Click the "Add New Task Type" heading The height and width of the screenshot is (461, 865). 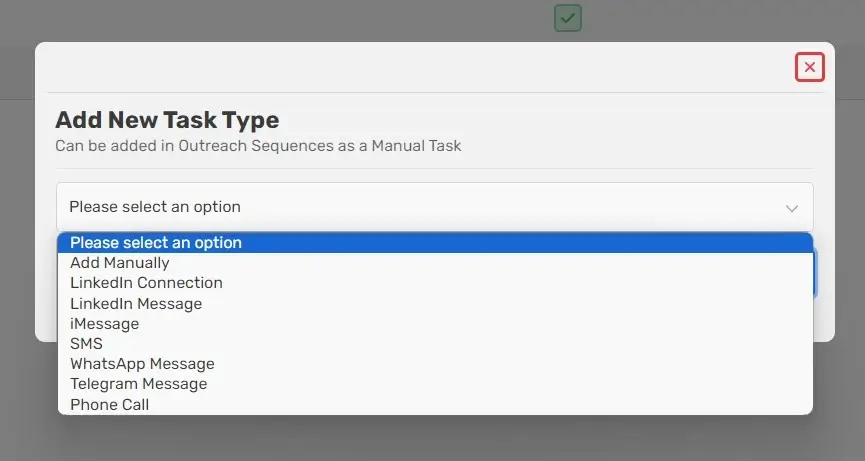pyautogui.click(x=167, y=120)
